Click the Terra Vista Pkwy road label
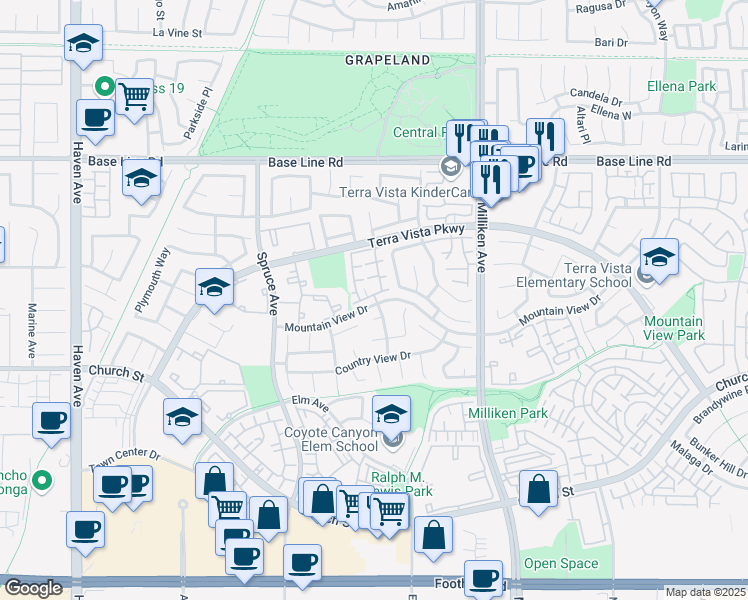This screenshot has height=600, width=748. tap(416, 236)
